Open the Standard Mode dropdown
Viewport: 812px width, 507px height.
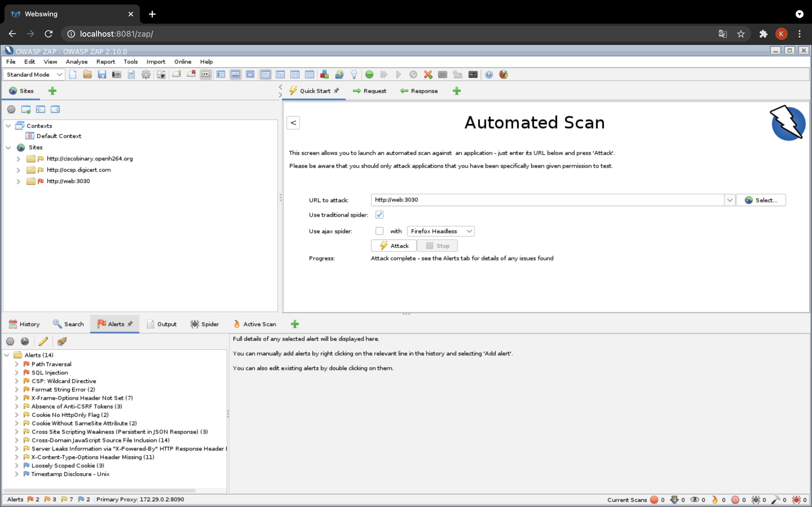point(34,74)
